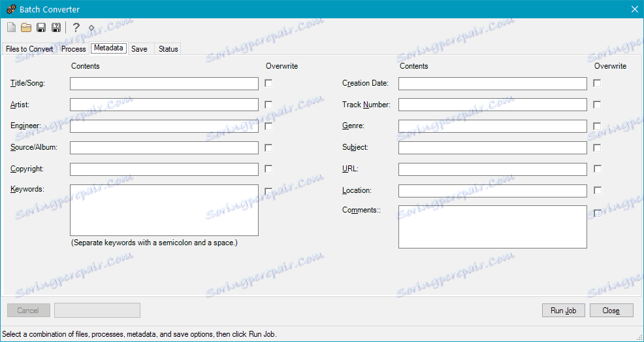
Task: Save the batch job with floppy icon
Action: pos(41,27)
